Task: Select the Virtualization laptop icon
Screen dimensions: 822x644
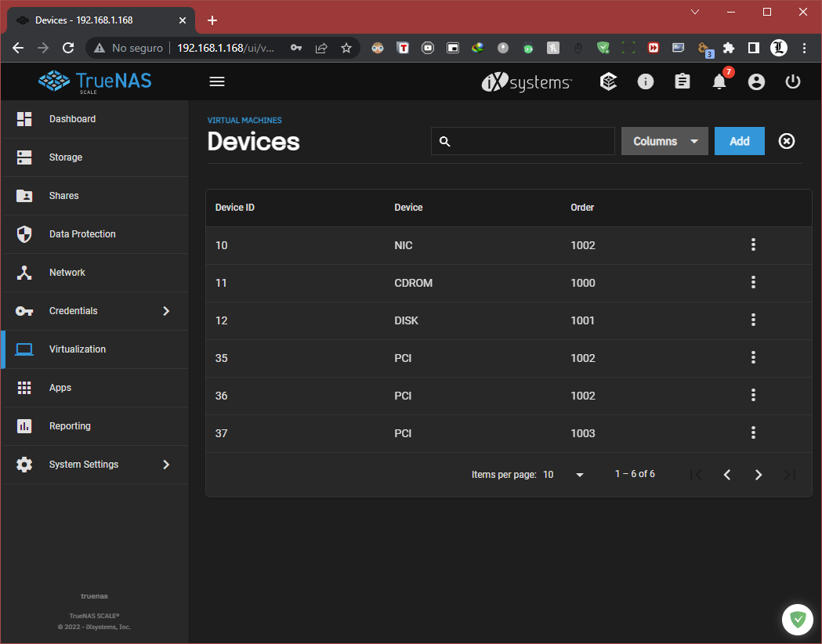Action: 24,349
